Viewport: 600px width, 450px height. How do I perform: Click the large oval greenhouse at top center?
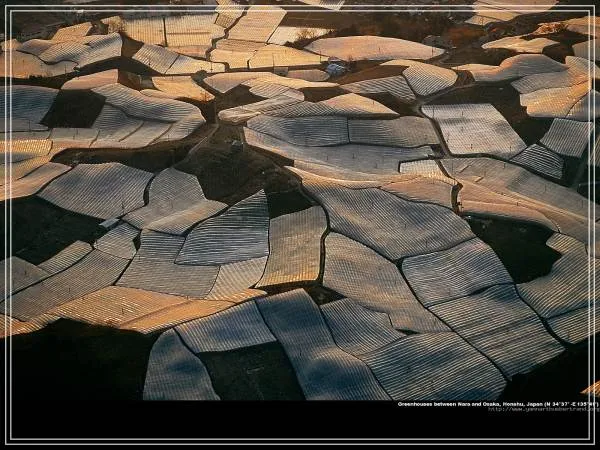[x=372, y=48]
